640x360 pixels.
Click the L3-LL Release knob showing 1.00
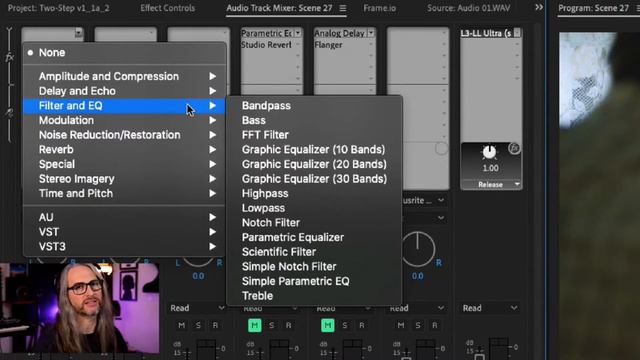coord(489,153)
